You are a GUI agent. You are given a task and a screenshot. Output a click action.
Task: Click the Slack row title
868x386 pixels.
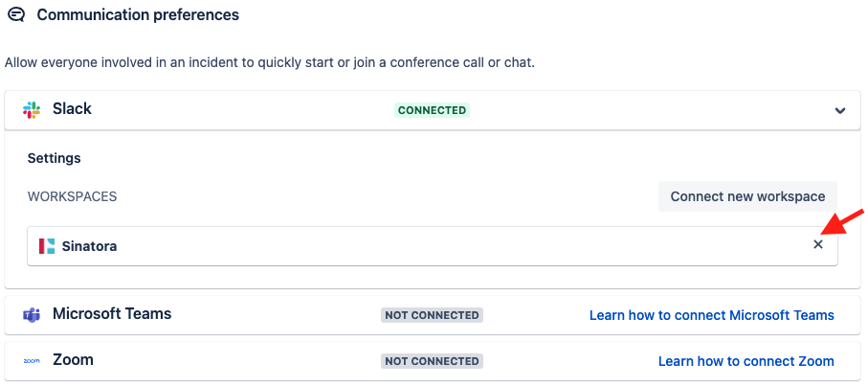point(72,108)
